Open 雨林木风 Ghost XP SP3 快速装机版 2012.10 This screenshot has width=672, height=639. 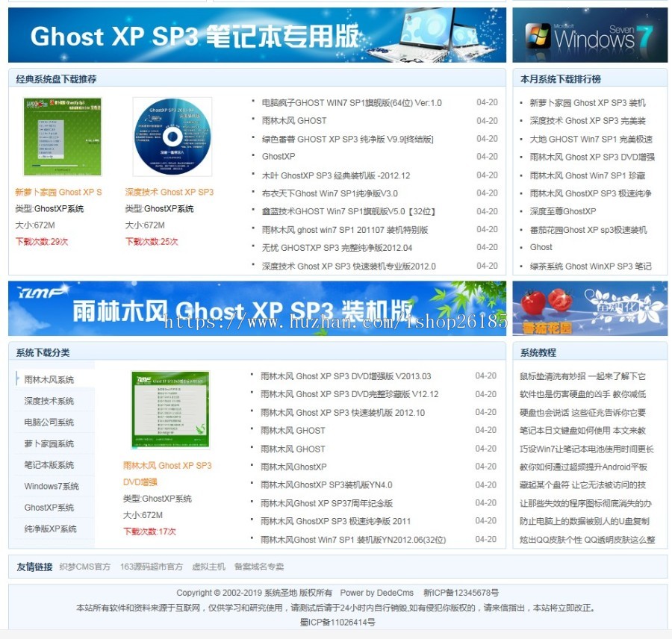[x=343, y=412]
